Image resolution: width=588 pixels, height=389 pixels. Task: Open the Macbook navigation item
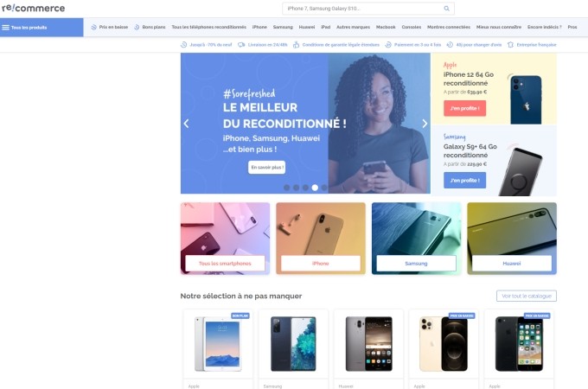click(386, 27)
